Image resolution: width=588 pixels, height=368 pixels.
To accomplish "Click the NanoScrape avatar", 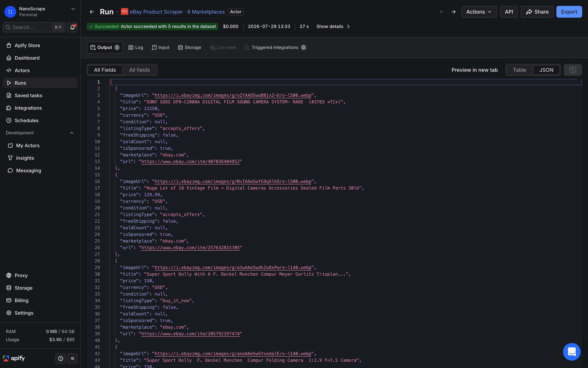I will (10, 12).
